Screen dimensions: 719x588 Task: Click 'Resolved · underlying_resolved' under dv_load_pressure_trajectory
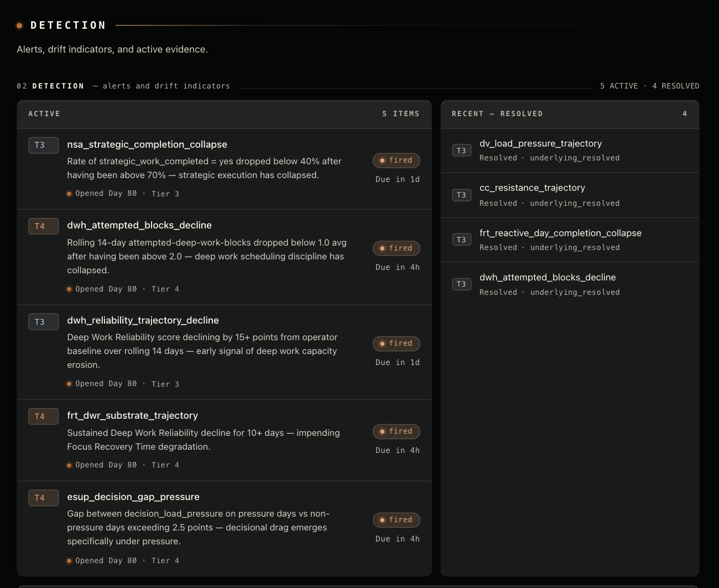(550, 158)
